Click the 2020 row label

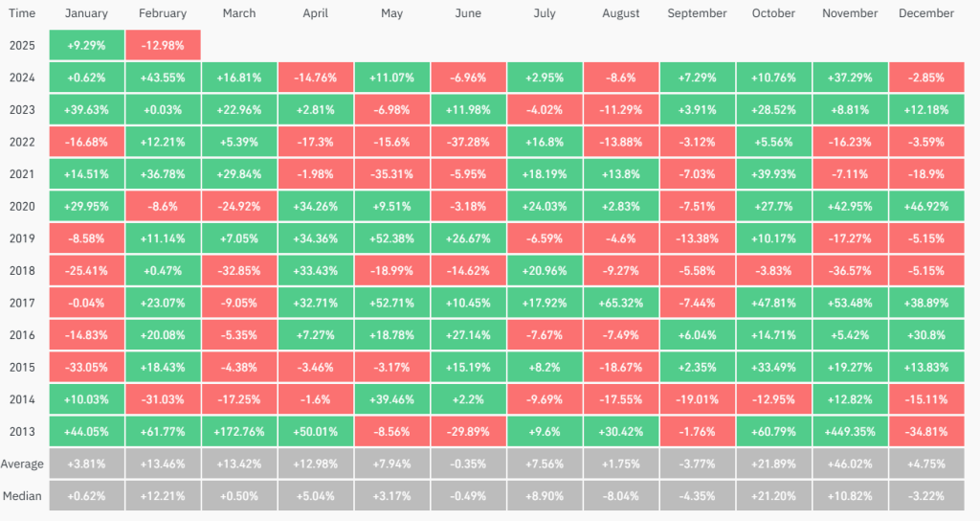tap(22, 207)
